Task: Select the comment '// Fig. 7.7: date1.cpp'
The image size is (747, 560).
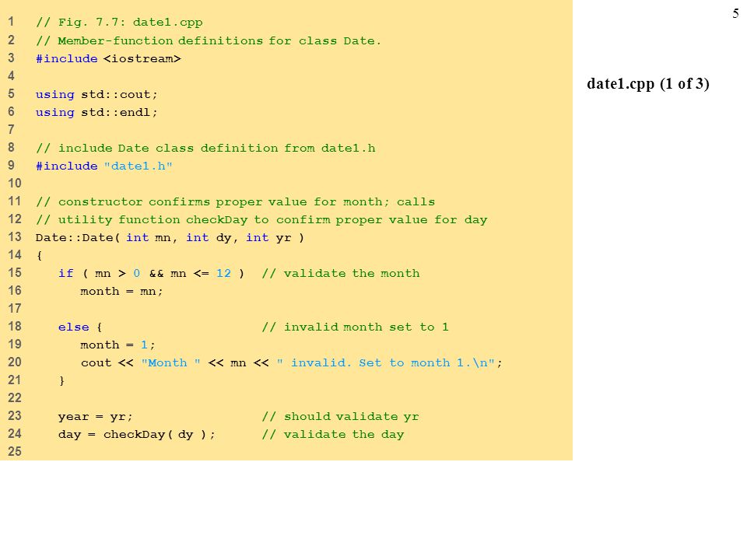Action: tap(119, 23)
